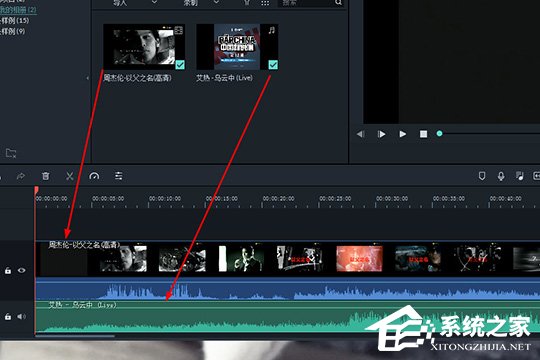Click the timeline horizontal scrollbar
Viewport: 540px width, 360px height.
pos(75,336)
